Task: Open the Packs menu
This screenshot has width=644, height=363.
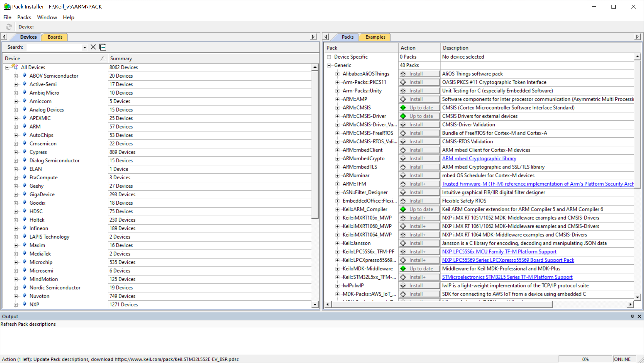Action: pyautogui.click(x=24, y=17)
